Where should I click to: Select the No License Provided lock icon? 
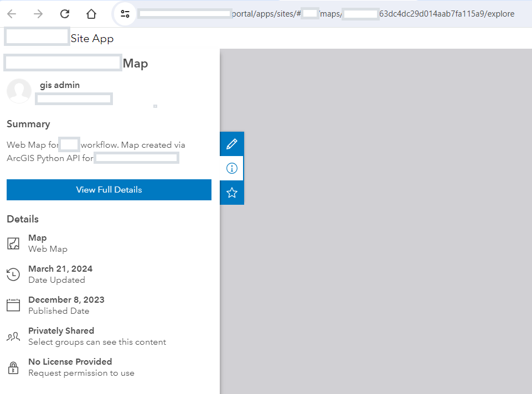click(13, 366)
